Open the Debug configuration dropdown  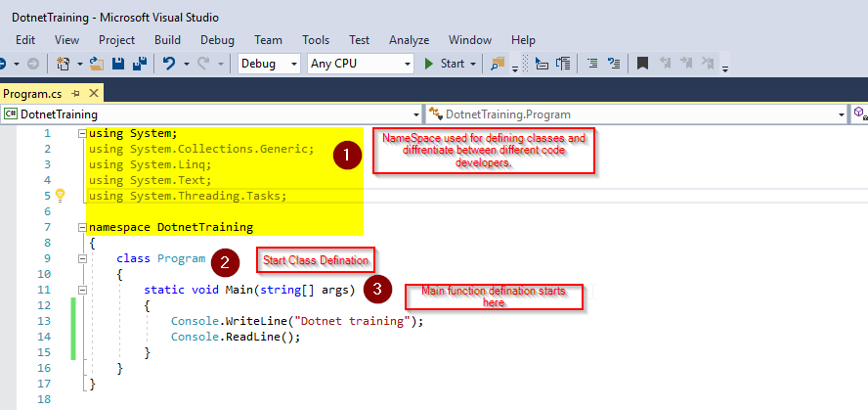(269, 64)
